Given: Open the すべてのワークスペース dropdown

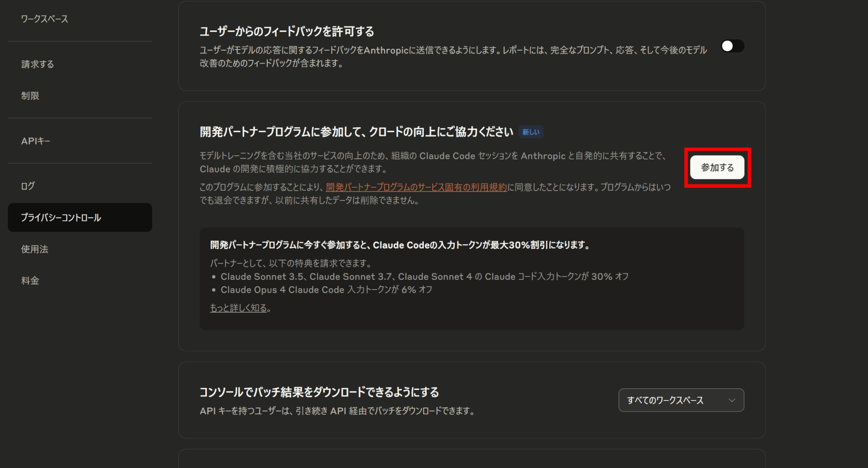Looking at the screenshot, I should (681, 400).
